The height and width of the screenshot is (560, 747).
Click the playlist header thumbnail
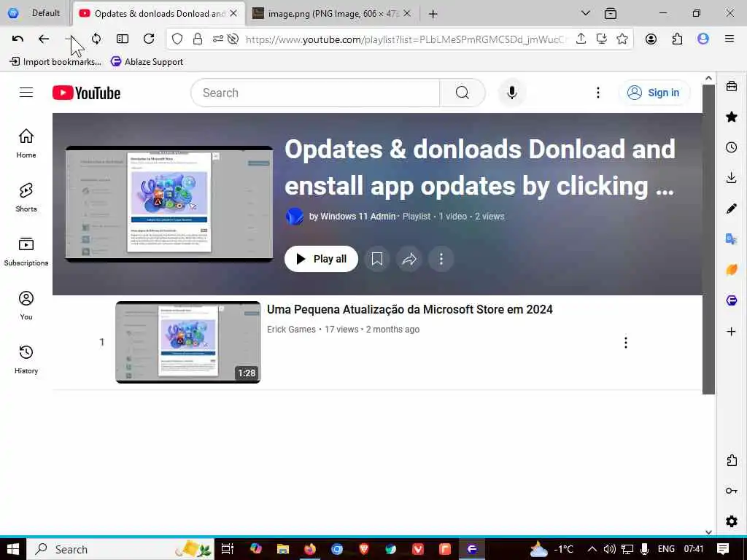coord(169,204)
